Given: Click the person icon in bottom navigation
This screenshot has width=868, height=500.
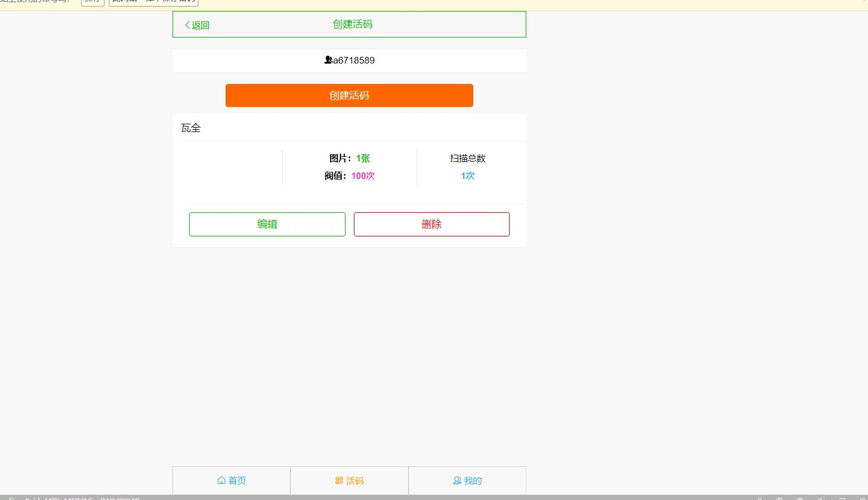Looking at the screenshot, I should pos(457,480).
